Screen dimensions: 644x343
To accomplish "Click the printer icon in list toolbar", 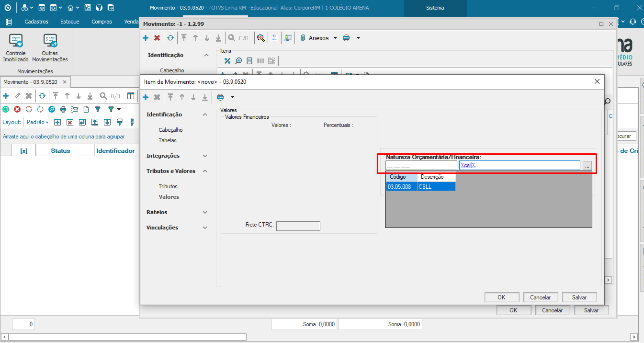I will pos(63,109).
